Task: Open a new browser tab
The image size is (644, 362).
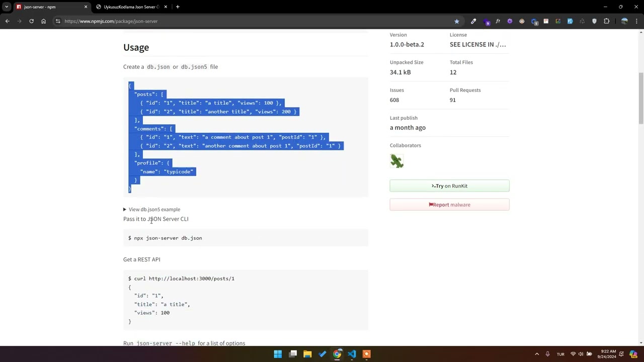Action: (x=178, y=7)
